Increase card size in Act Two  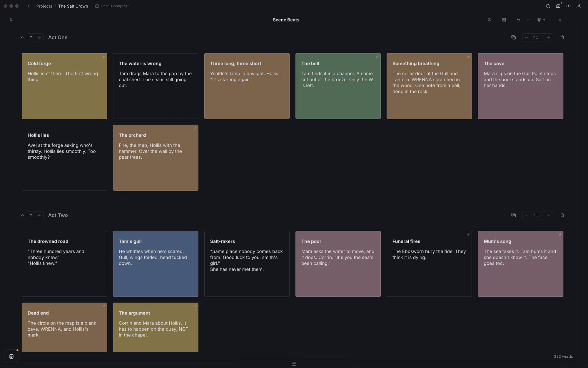click(549, 215)
